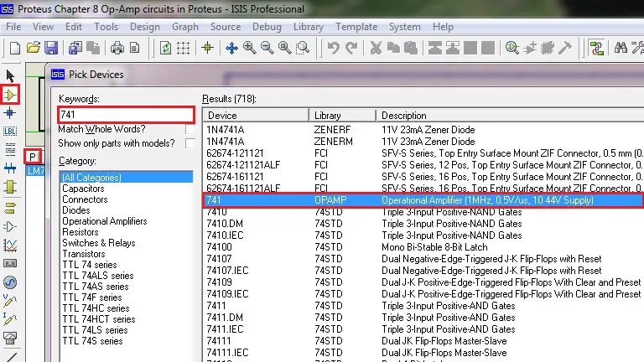Choose Junction Dot Mode tool

tap(10, 113)
